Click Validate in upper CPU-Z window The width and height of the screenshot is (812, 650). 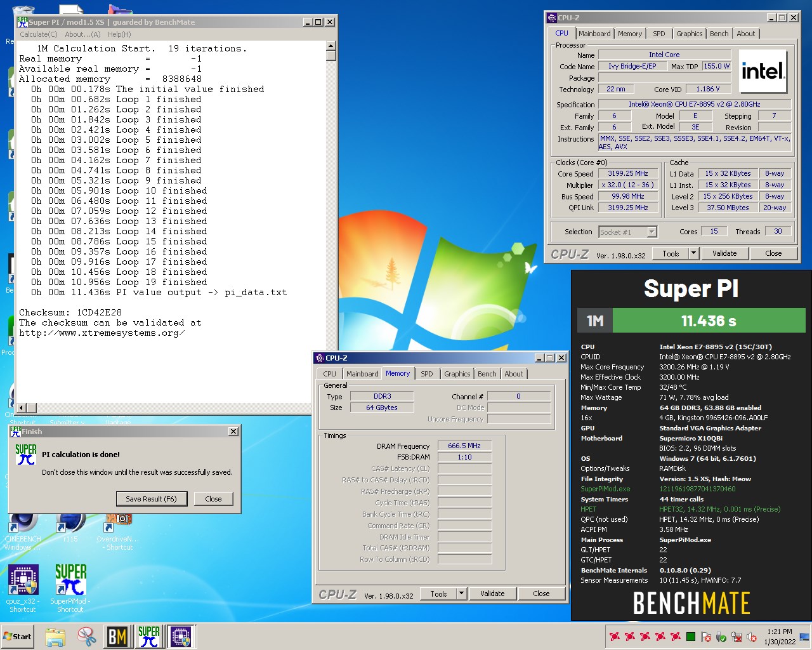tap(724, 253)
